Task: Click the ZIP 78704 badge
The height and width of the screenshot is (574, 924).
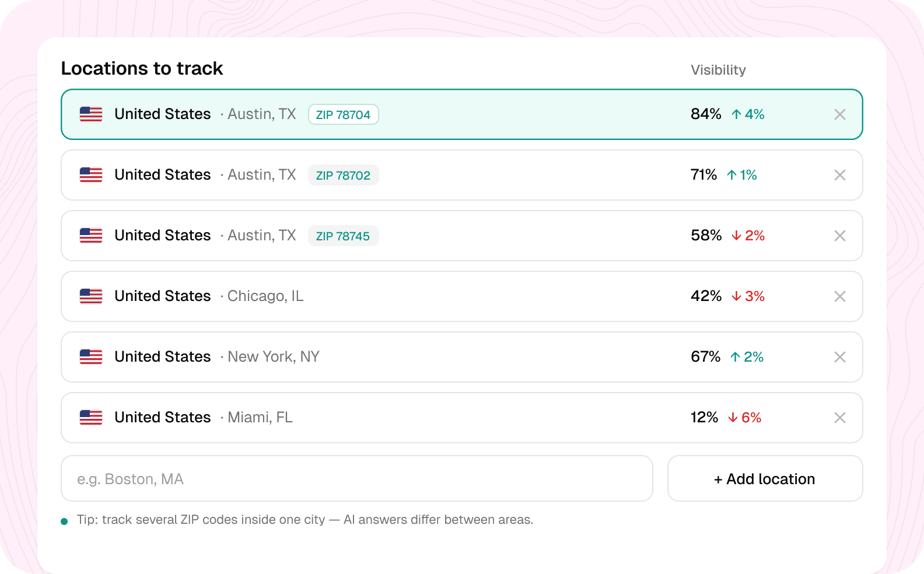Action: pyautogui.click(x=343, y=114)
